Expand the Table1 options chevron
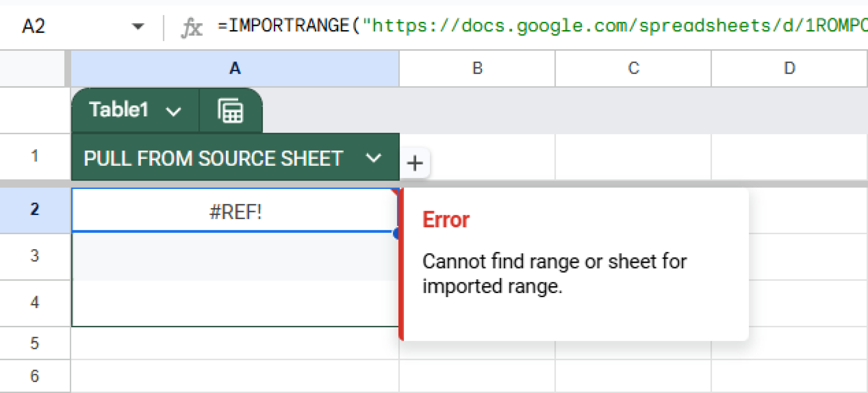The height and width of the screenshot is (393, 868). coord(173,111)
